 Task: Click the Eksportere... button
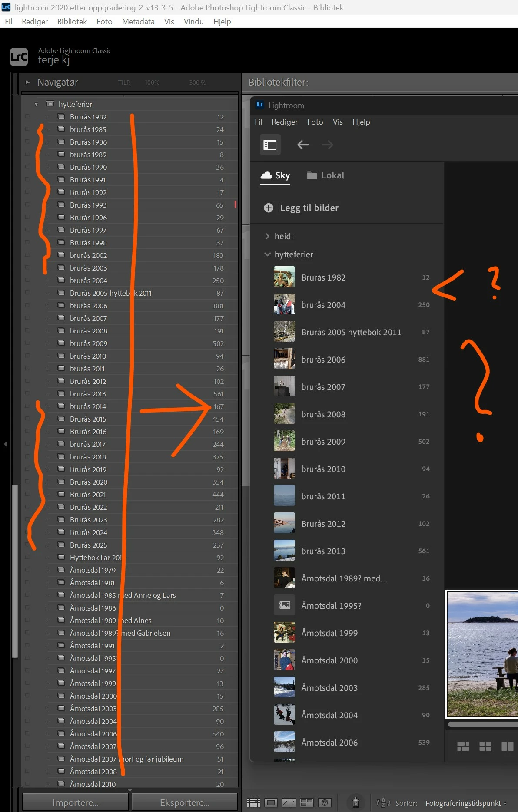(184, 803)
